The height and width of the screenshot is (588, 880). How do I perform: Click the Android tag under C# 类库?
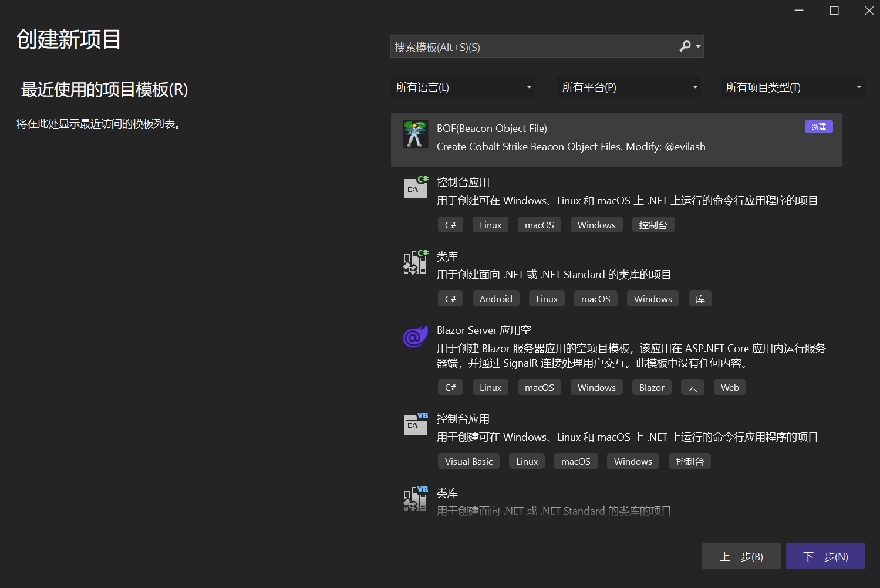496,299
